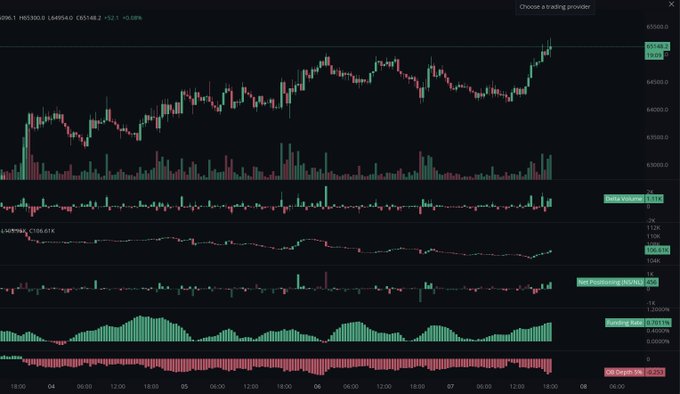Click the 65500.0 price axis label
The height and width of the screenshot is (394, 680).
(x=657, y=27)
